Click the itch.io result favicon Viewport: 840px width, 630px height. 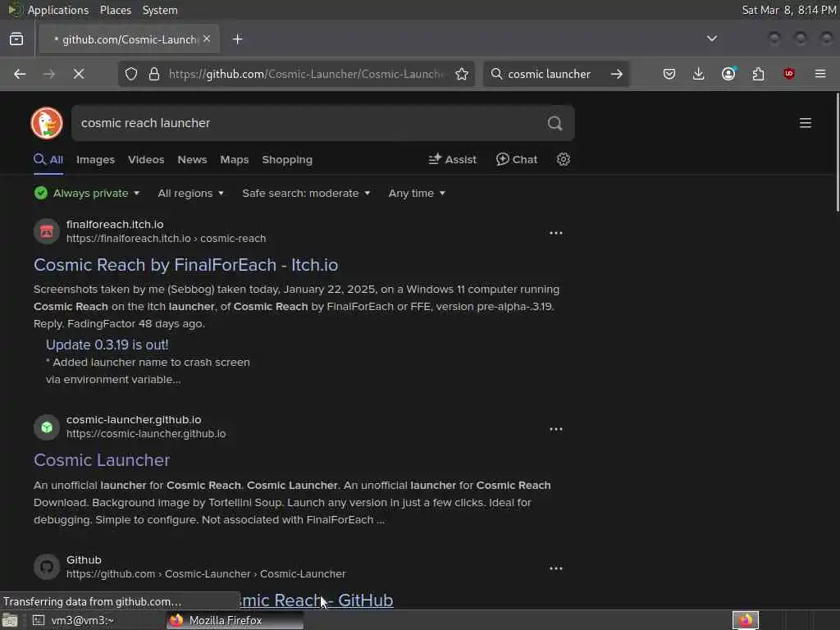[47, 231]
